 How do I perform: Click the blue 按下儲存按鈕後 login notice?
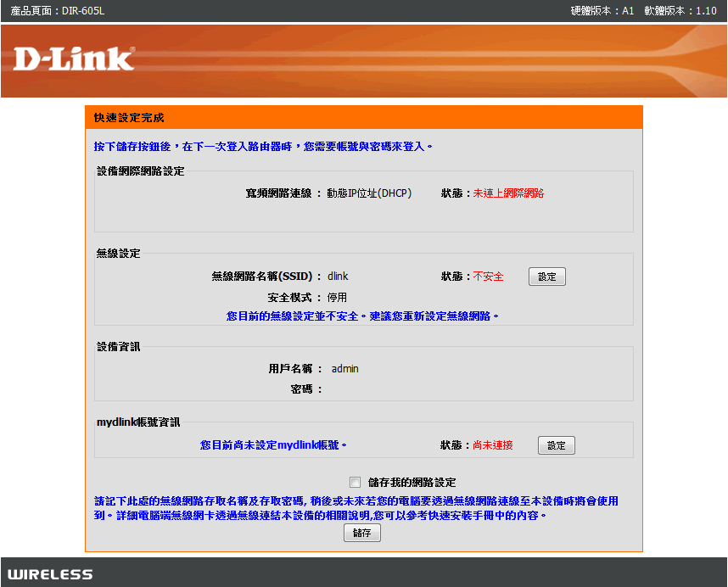[263, 147]
